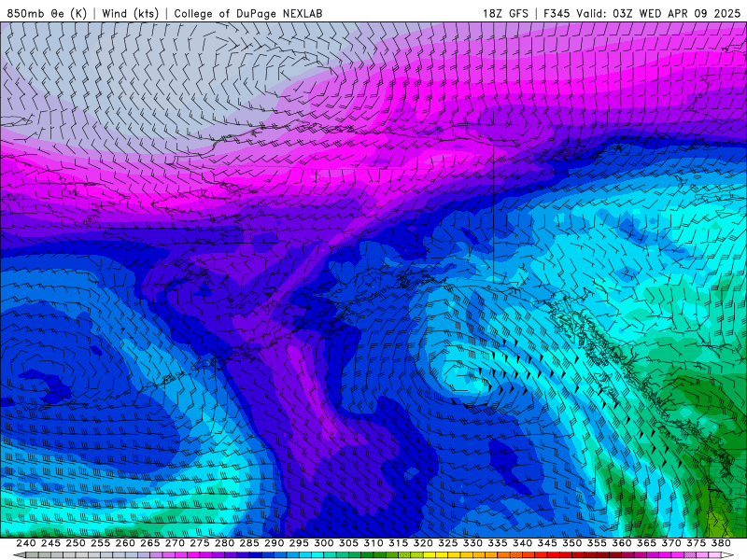Viewport: 747px width, 560px height.
Task: Click the 315 value on the color scale
Action: pyautogui.click(x=399, y=543)
